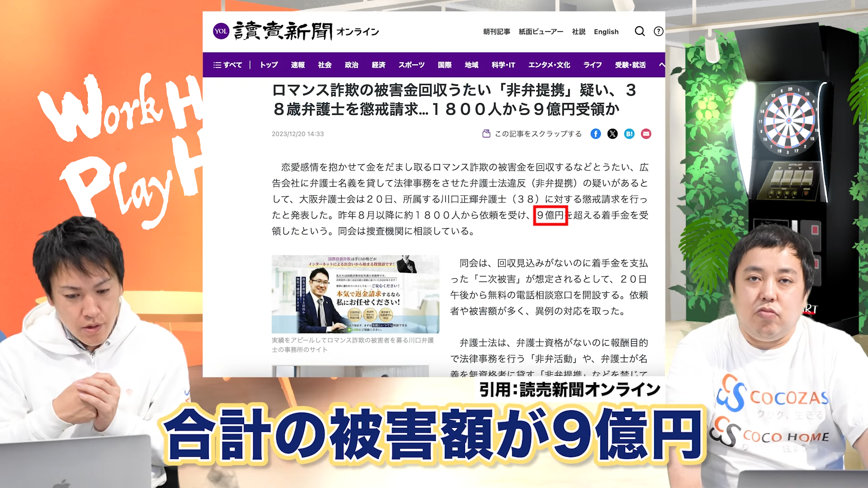
Task: Click the article headline ロマンス詐欺の被害金回収
Action: click(x=454, y=99)
